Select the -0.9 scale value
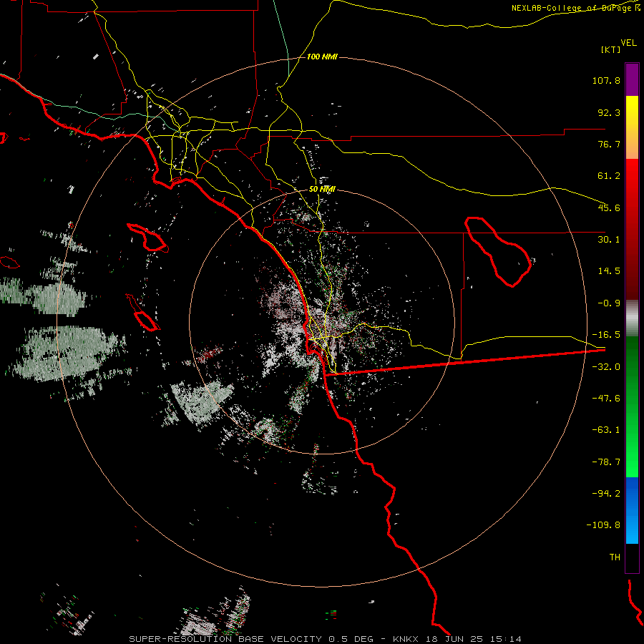The width and height of the screenshot is (644, 644). click(x=609, y=303)
